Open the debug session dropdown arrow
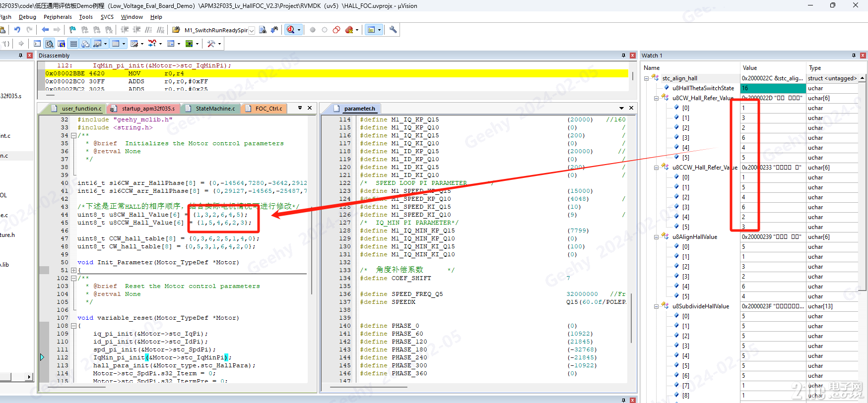The height and width of the screenshot is (403, 868). (x=299, y=30)
